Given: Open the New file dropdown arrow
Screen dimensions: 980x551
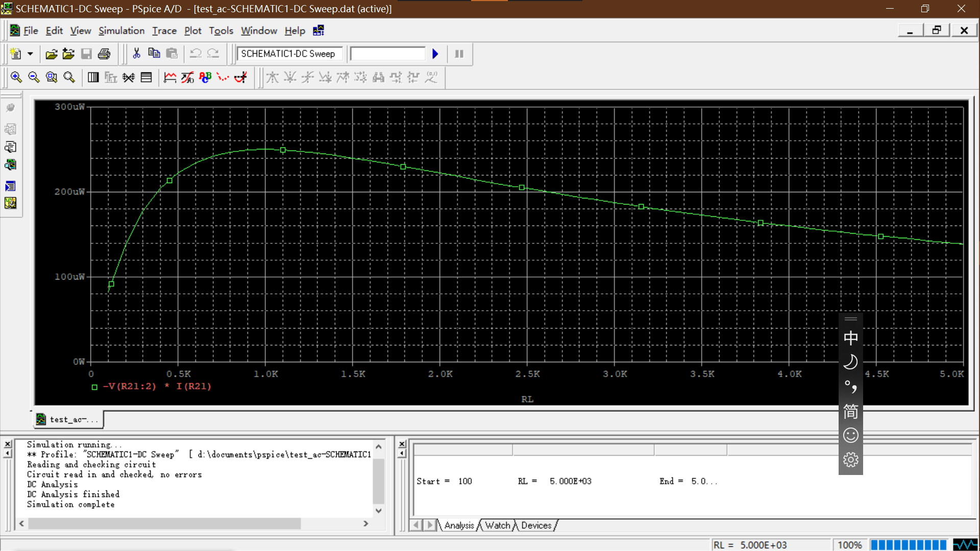Looking at the screenshot, I should click(30, 54).
